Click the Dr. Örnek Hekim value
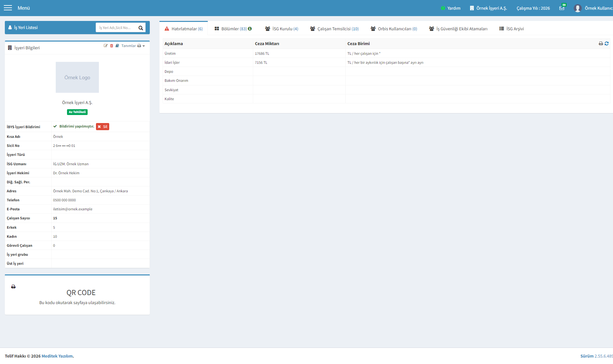Screen dimensions: 613x364 66,173
